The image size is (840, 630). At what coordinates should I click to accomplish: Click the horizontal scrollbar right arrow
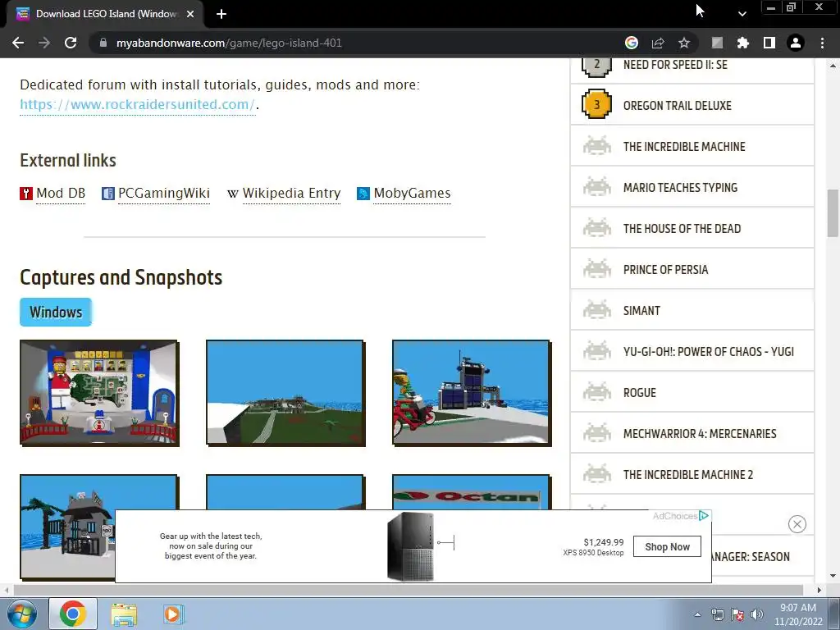point(819,590)
